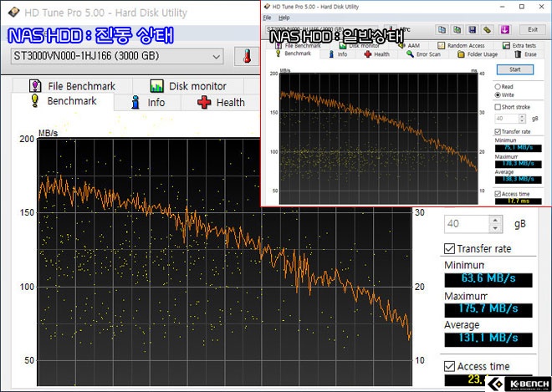This screenshot has height=392, width=552.
Task: Click the 63.6 MB/s minimum value
Action: click(x=488, y=278)
